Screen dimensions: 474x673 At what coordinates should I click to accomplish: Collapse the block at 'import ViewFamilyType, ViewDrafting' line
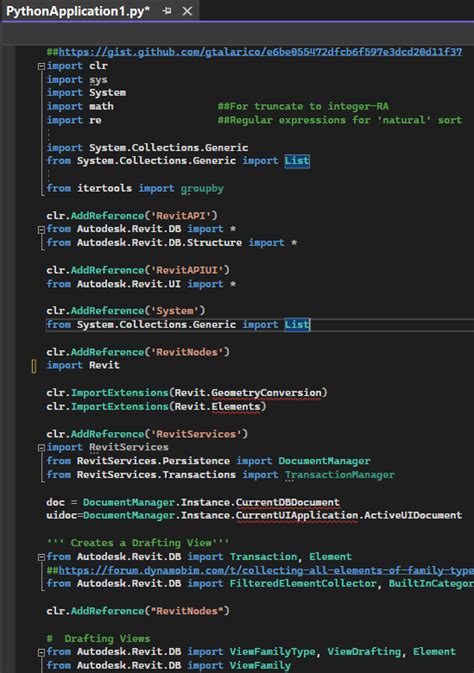(41, 652)
